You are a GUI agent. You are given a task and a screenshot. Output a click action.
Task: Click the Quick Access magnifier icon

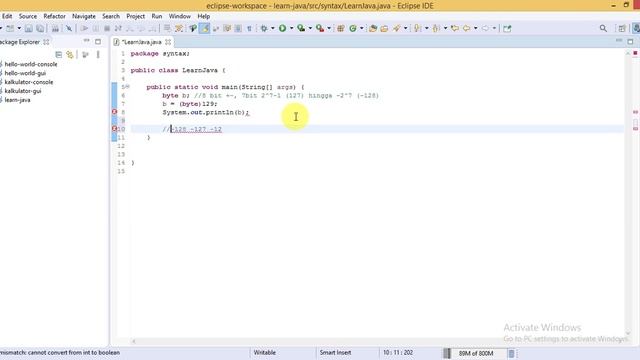[603, 28]
